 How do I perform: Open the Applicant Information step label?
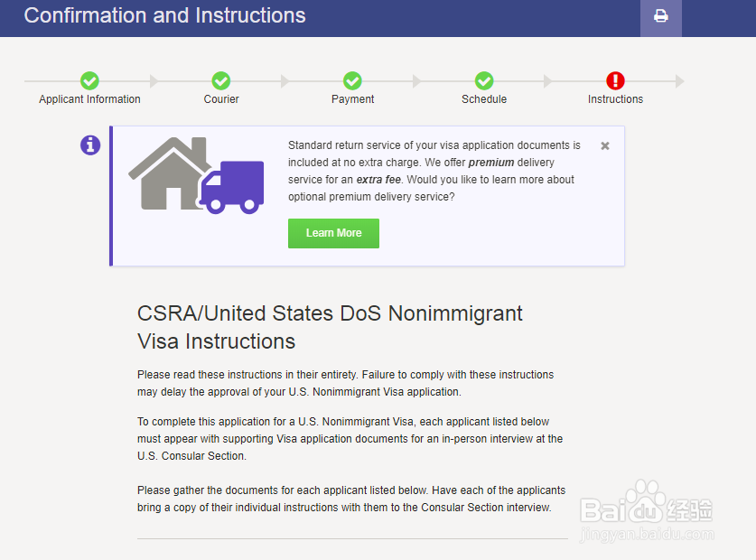point(89,99)
